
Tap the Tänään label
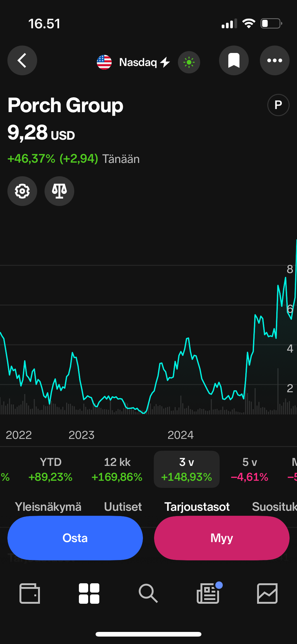[x=121, y=159]
